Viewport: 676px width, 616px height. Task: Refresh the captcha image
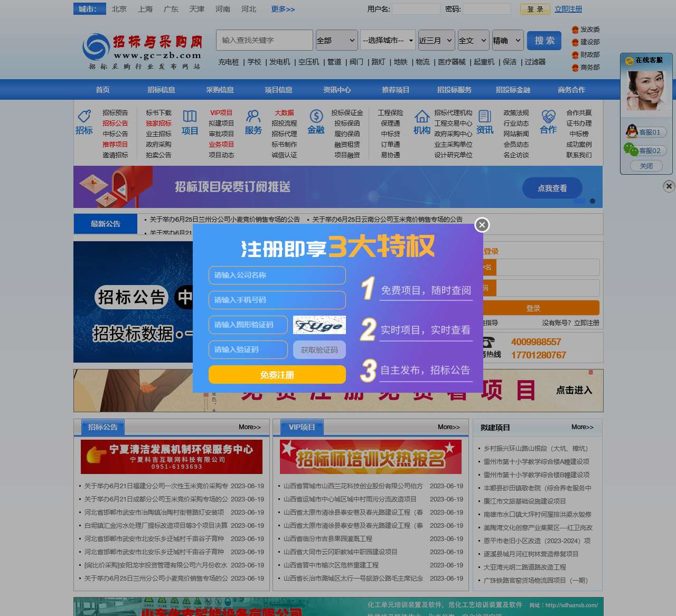pos(320,325)
